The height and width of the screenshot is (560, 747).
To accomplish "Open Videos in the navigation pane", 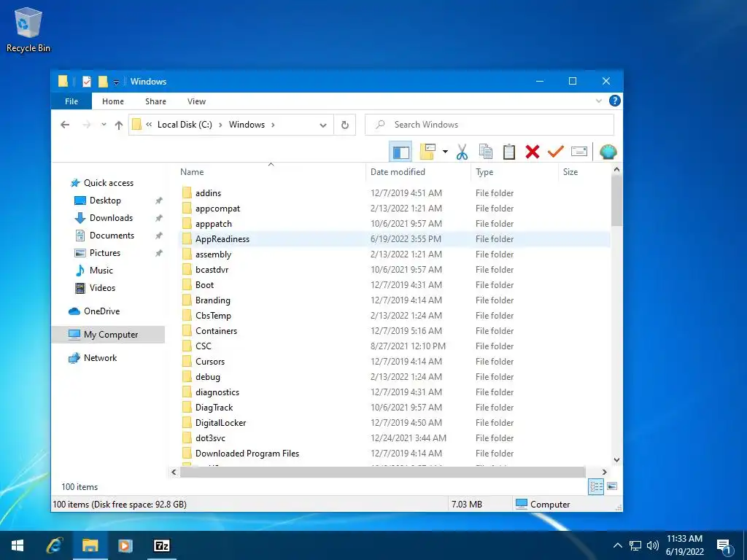I will [102, 288].
